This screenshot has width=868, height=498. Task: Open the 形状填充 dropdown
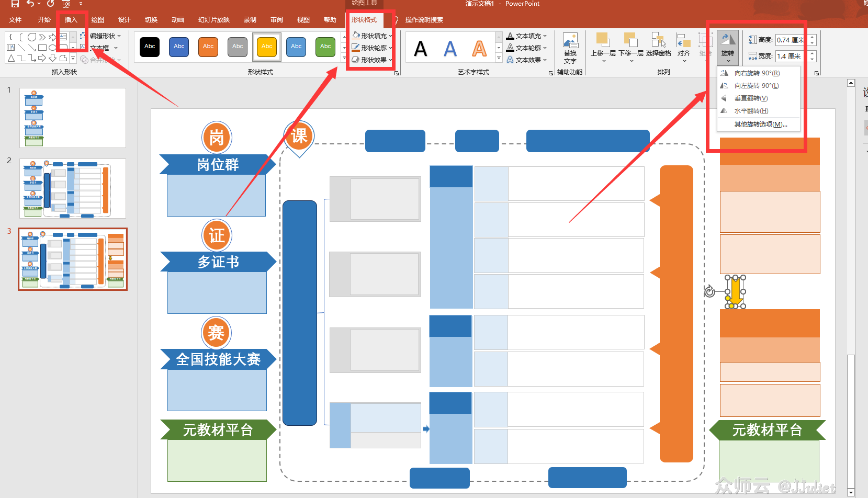point(372,36)
